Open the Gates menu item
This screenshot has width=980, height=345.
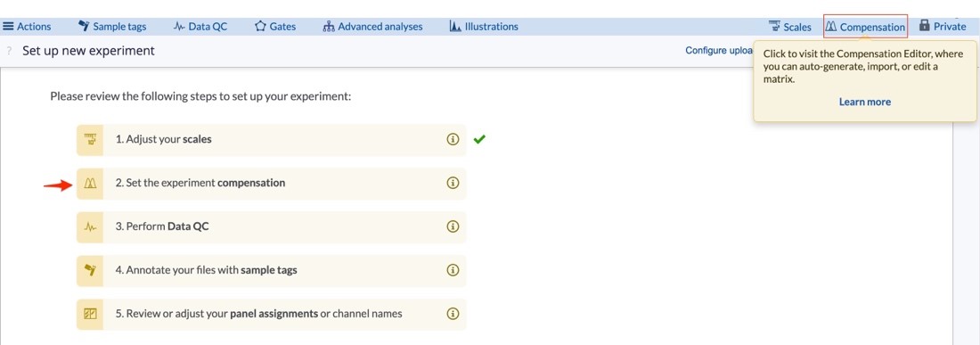[x=275, y=27]
